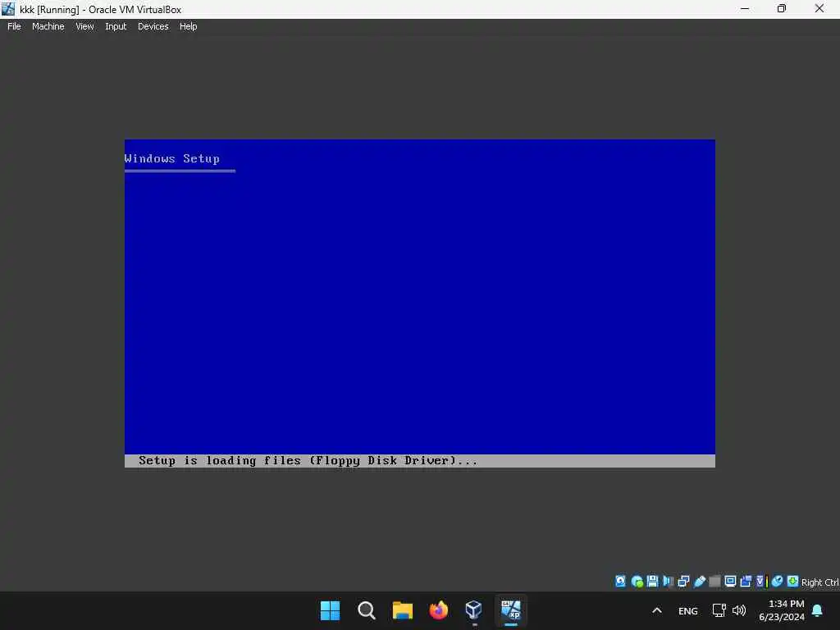Click the Windows Setup heading in the VM
The height and width of the screenshot is (630, 840).
coord(171,158)
